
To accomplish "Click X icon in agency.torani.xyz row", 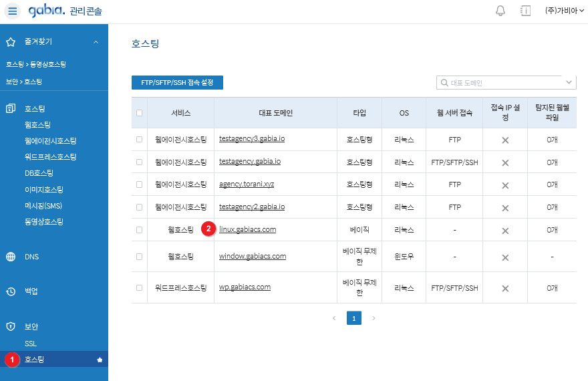I will pos(505,185).
